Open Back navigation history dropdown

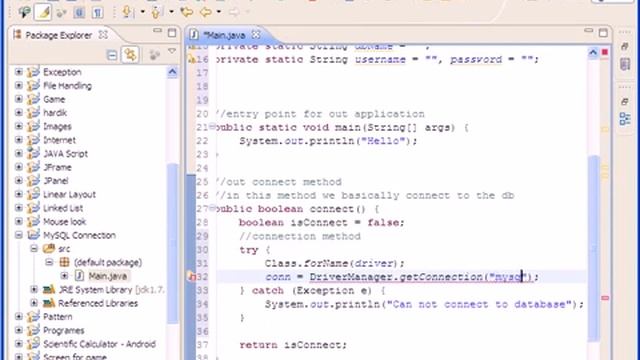tap(219, 12)
